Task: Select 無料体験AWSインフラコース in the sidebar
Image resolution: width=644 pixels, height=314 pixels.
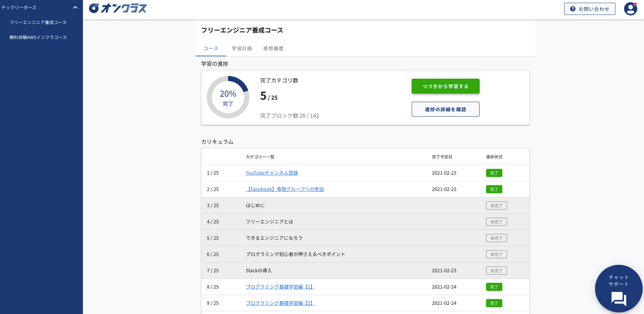Action: coord(38,38)
